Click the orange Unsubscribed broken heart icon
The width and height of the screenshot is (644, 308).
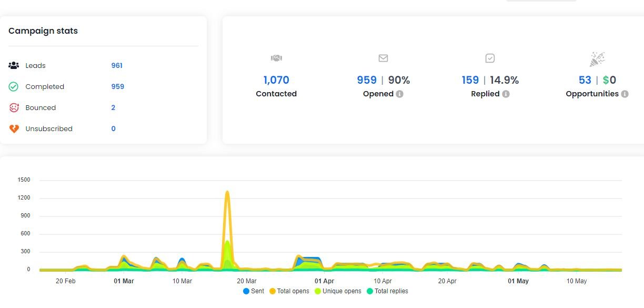pyautogui.click(x=14, y=129)
